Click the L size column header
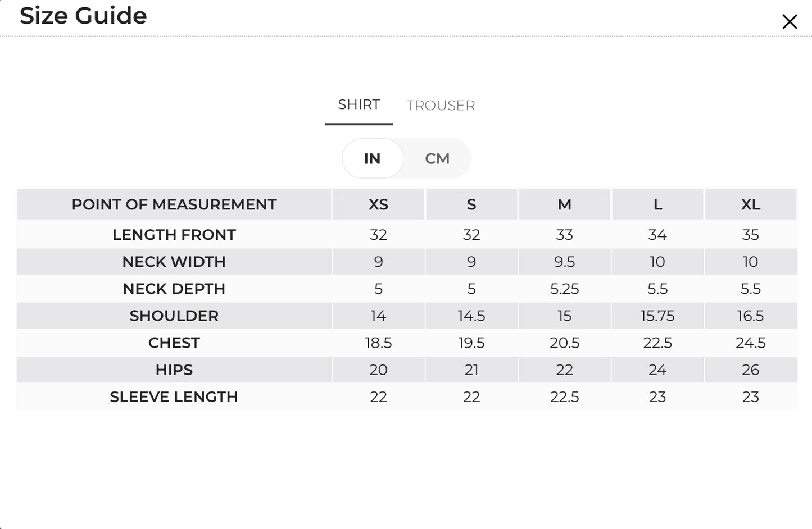The width and height of the screenshot is (812, 529). [x=657, y=204]
